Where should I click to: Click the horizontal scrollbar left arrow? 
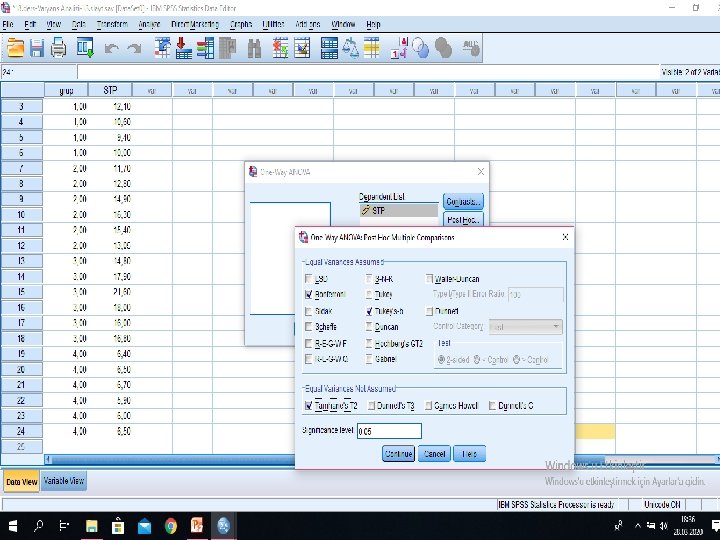pos(48,459)
